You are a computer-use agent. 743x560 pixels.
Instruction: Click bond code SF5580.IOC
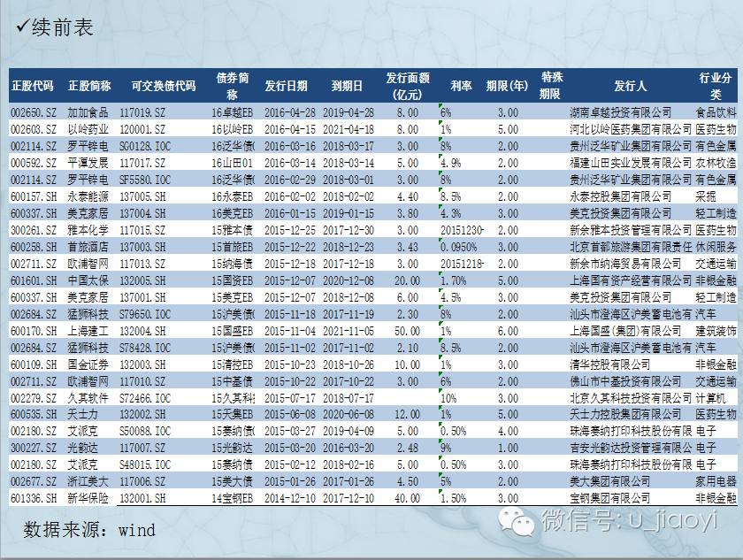coord(144,180)
